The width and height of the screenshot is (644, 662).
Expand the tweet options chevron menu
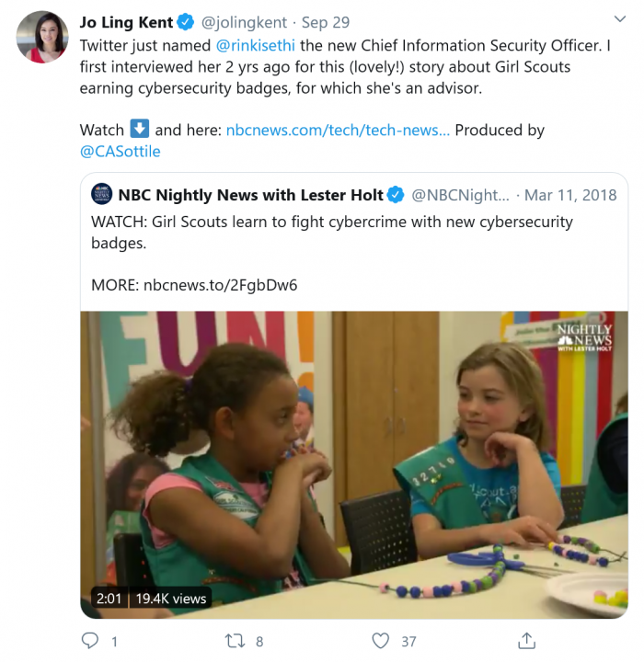pos(615,19)
